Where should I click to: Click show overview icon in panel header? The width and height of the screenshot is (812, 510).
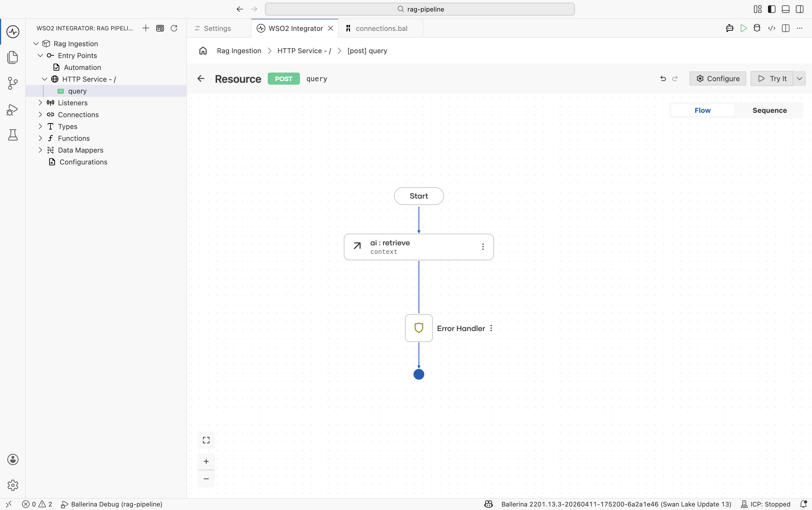[160, 28]
